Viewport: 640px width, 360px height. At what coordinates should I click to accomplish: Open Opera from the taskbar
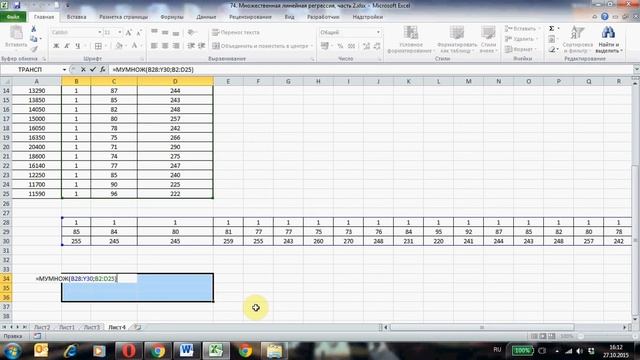[129, 350]
